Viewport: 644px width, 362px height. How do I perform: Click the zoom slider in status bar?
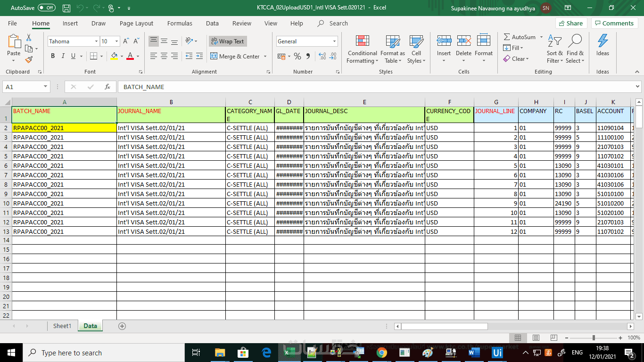[594, 337]
